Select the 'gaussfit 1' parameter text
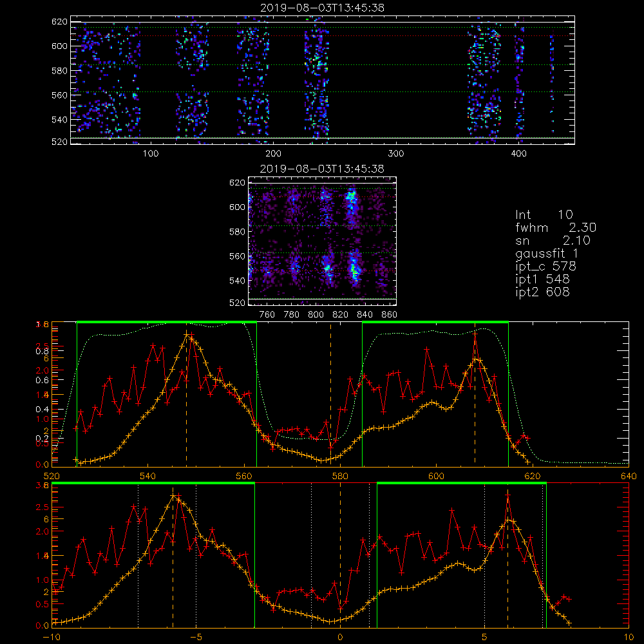 pyautogui.click(x=547, y=254)
